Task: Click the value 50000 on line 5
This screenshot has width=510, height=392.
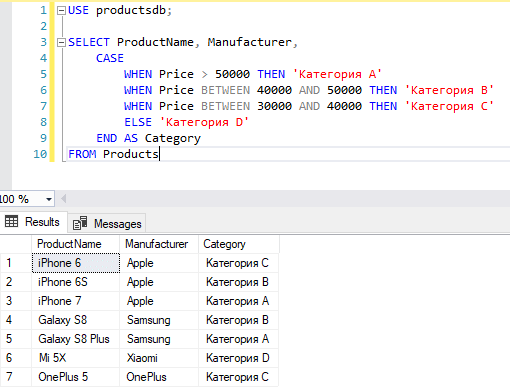Action: (232, 74)
